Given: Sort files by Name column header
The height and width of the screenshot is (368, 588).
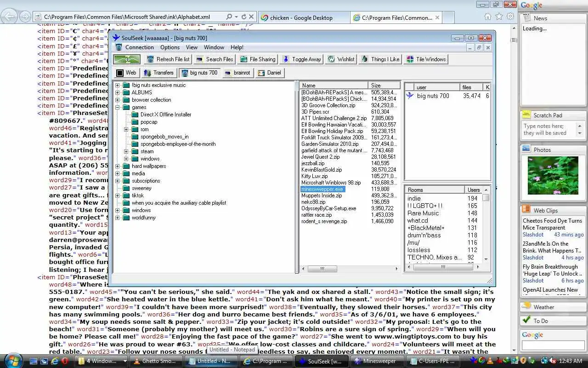Looking at the screenshot, I should click(334, 85).
